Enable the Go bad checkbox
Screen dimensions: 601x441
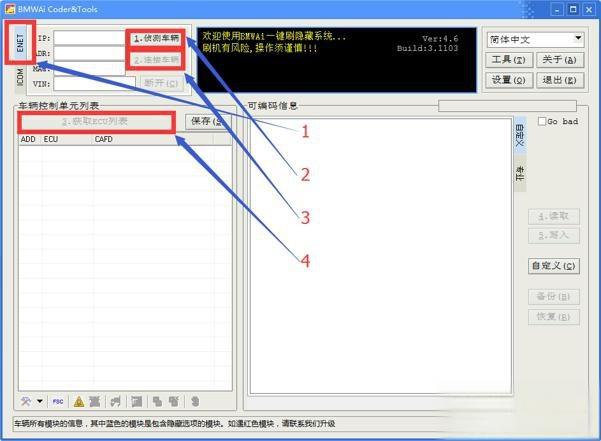[x=542, y=121]
